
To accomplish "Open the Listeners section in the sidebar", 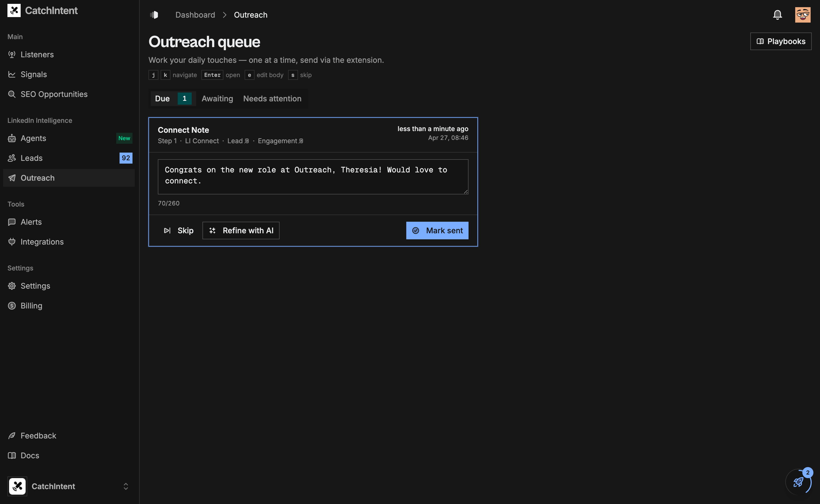I will click(37, 54).
